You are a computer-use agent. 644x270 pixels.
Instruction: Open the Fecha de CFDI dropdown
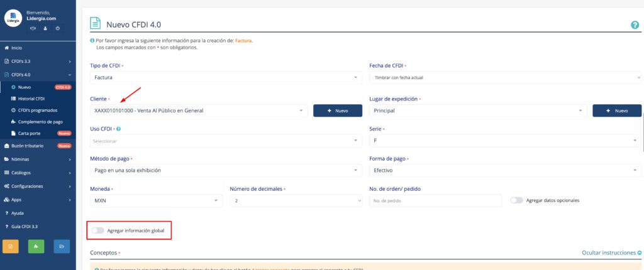pyautogui.click(x=506, y=78)
